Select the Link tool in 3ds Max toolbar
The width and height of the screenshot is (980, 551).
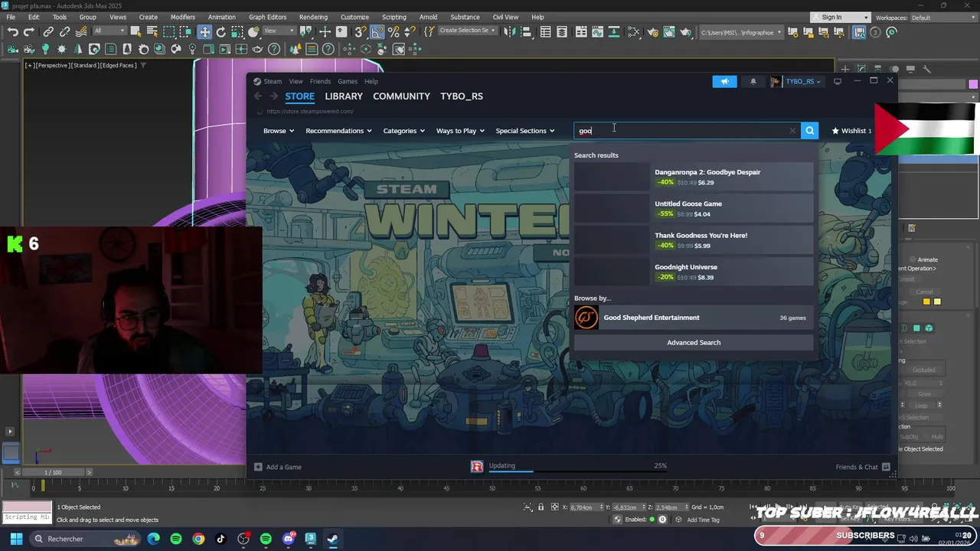pyautogui.click(x=48, y=32)
